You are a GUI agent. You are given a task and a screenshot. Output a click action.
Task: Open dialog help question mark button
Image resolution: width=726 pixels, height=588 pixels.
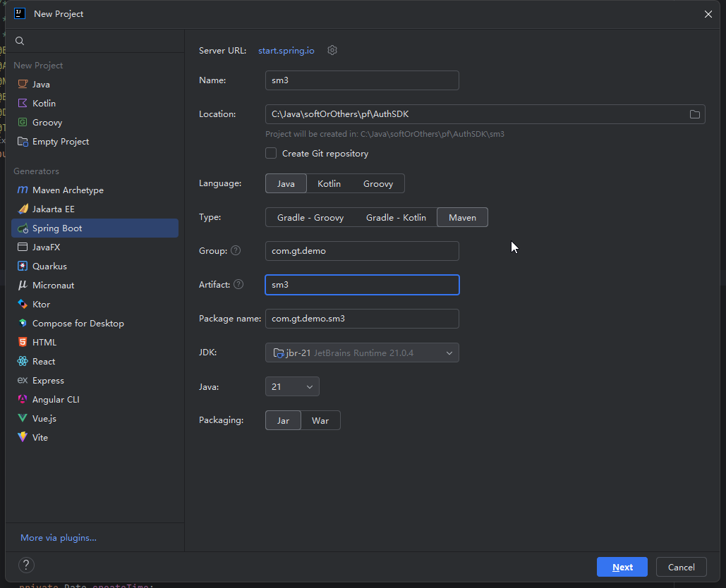pyautogui.click(x=26, y=565)
